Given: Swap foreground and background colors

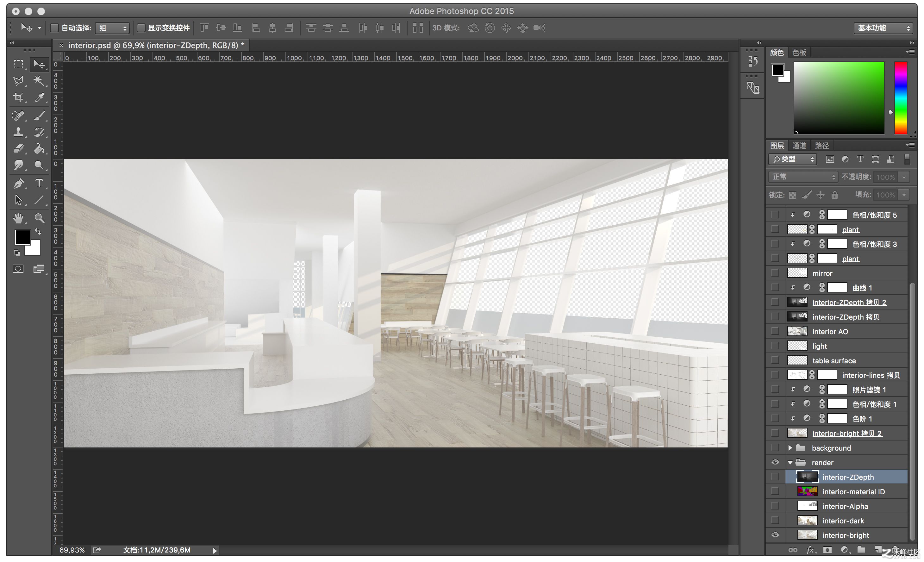Looking at the screenshot, I should 38,232.
